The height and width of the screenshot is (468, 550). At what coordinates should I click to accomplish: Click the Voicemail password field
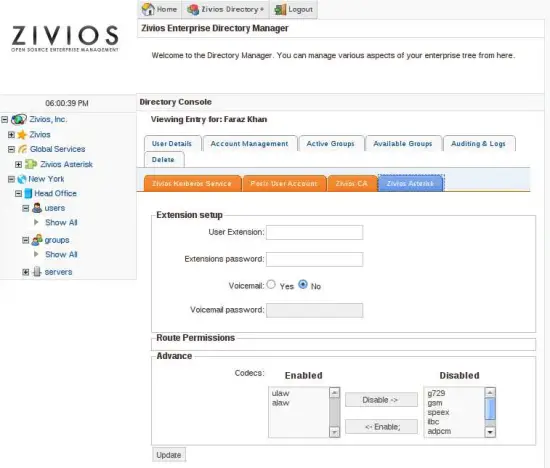pos(315,310)
